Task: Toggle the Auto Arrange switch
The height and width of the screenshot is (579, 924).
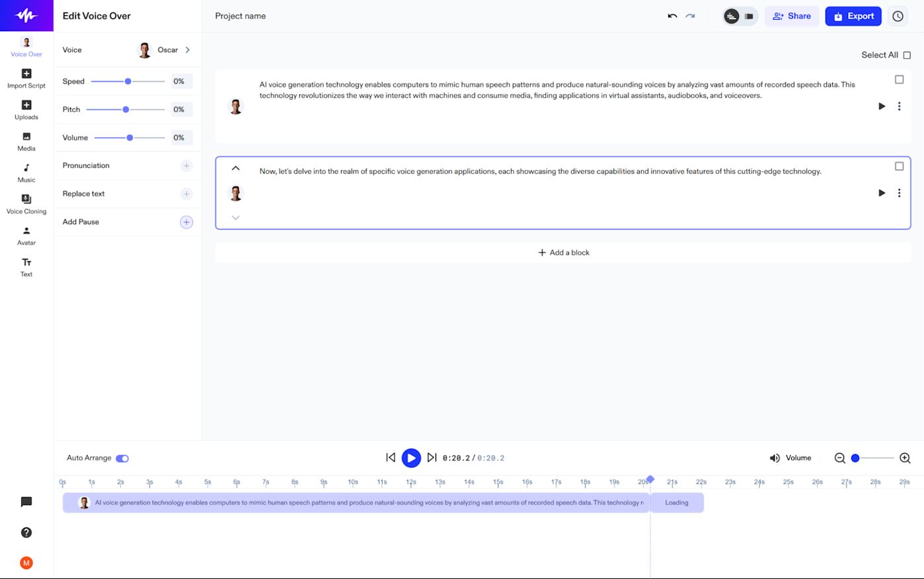Action: [122, 458]
